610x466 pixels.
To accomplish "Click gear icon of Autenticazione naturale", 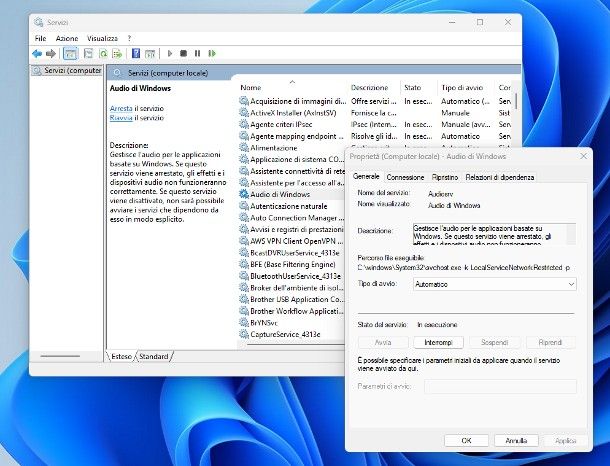I will point(244,206).
